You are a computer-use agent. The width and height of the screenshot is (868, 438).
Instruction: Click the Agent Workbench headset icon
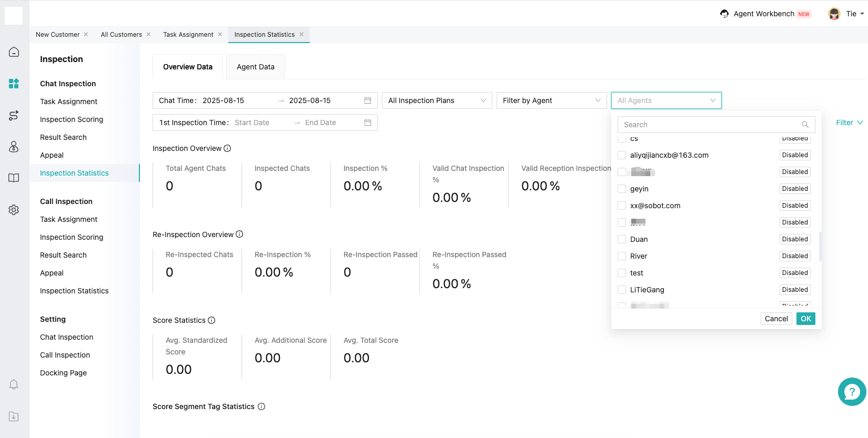[x=724, y=14]
